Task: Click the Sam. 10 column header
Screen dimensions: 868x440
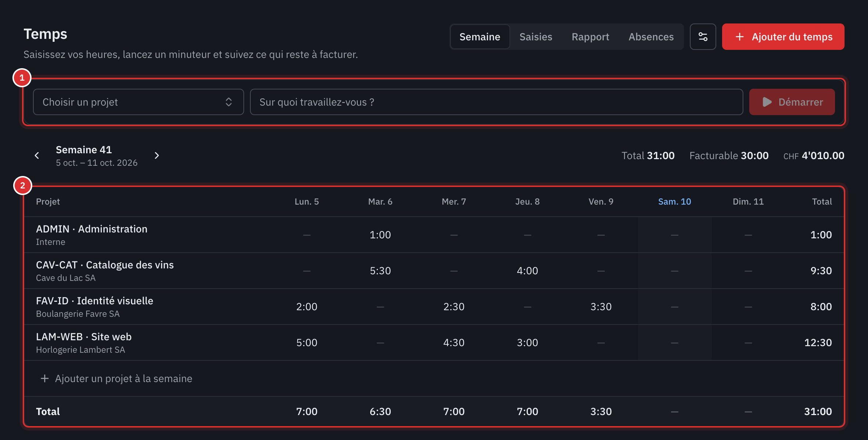Action: pyautogui.click(x=674, y=202)
